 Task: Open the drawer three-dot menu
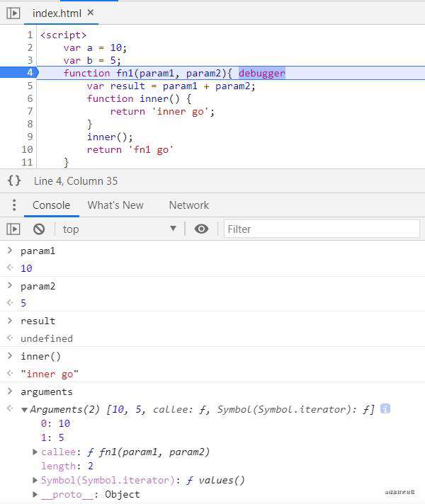click(14, 205)
